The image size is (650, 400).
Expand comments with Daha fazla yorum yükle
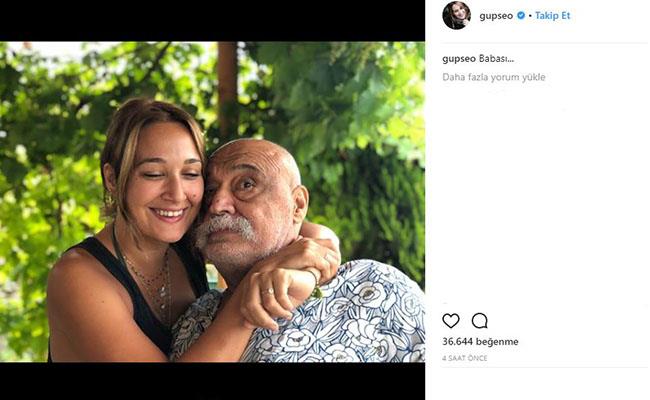click(x=494, y=77)
